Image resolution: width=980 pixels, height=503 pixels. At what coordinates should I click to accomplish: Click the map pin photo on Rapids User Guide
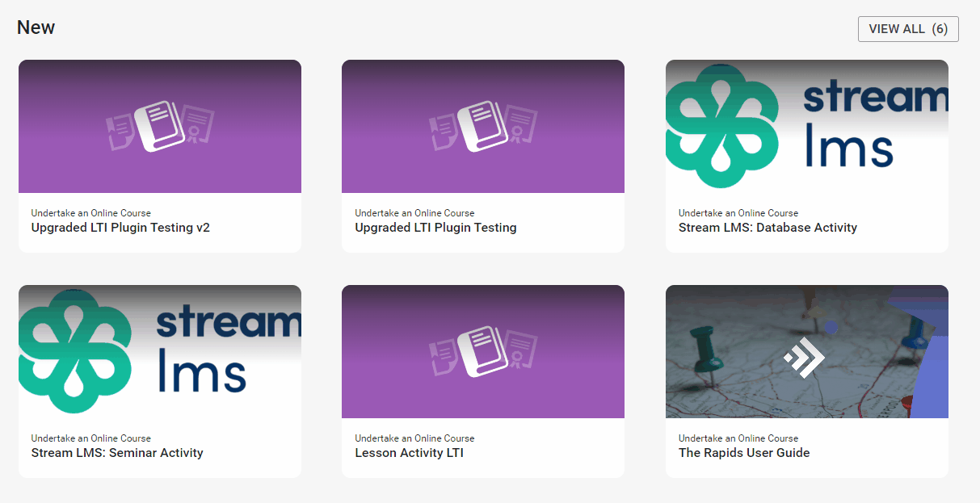(807, 351)
